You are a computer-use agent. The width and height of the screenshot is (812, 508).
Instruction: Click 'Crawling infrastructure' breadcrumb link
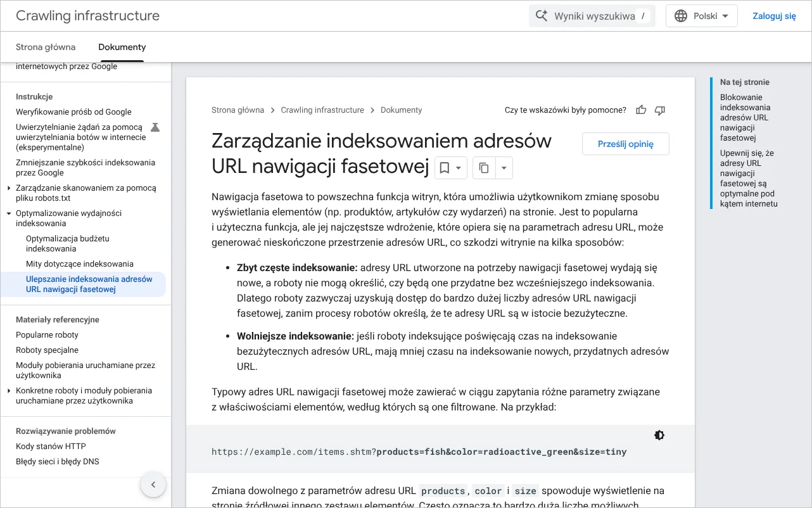coord(322,110)
